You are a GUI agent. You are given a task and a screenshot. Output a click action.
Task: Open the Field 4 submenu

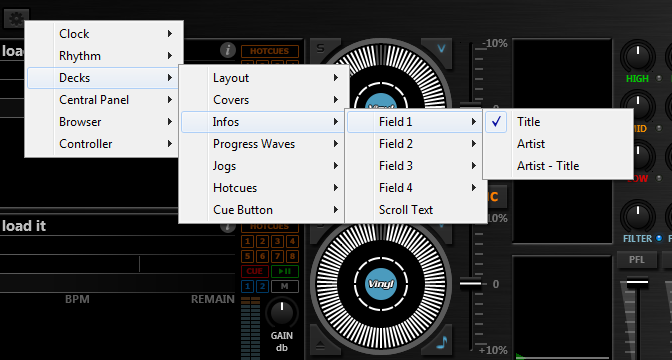click(x=416, y=188)
